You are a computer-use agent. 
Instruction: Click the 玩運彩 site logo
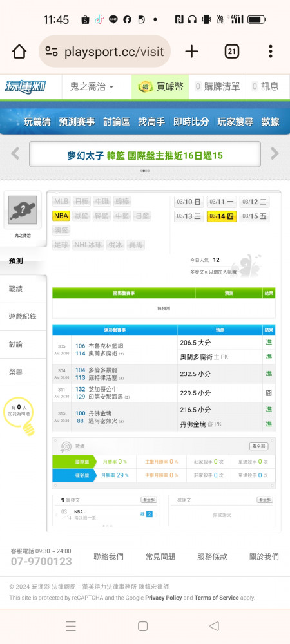(x=26, y=87)
